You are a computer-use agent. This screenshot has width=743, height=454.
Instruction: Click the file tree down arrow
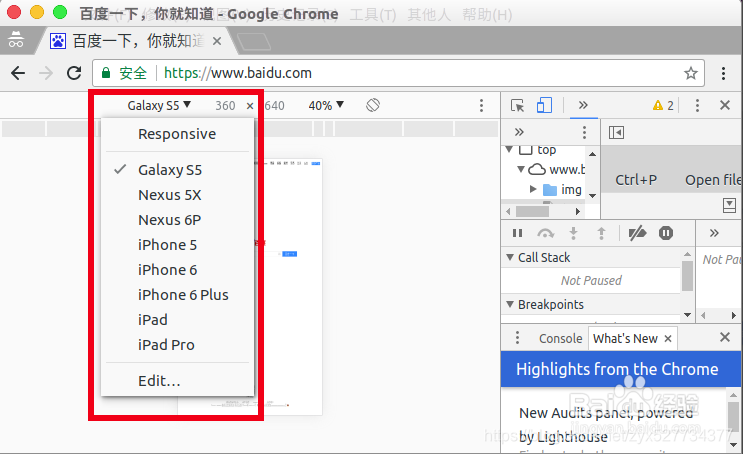tap(592, 195)
